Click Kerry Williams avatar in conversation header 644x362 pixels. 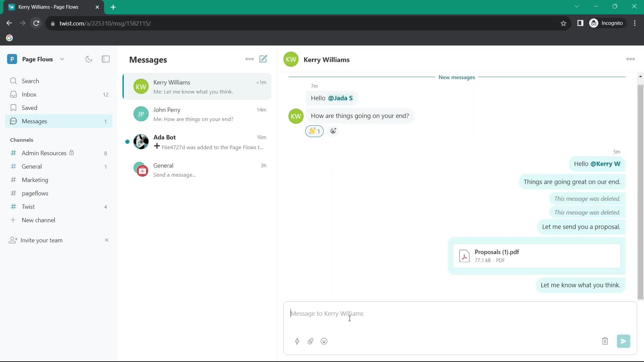tap(291, 59)
